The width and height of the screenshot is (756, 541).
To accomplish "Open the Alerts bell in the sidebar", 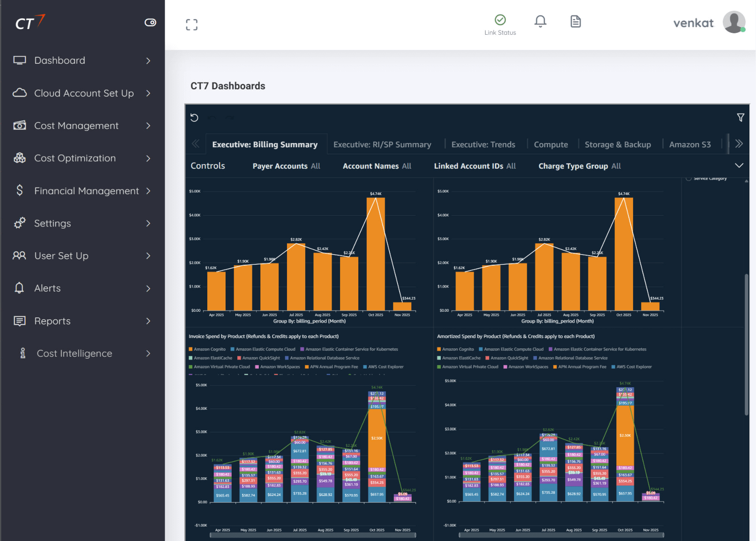I will coord(19,288).
